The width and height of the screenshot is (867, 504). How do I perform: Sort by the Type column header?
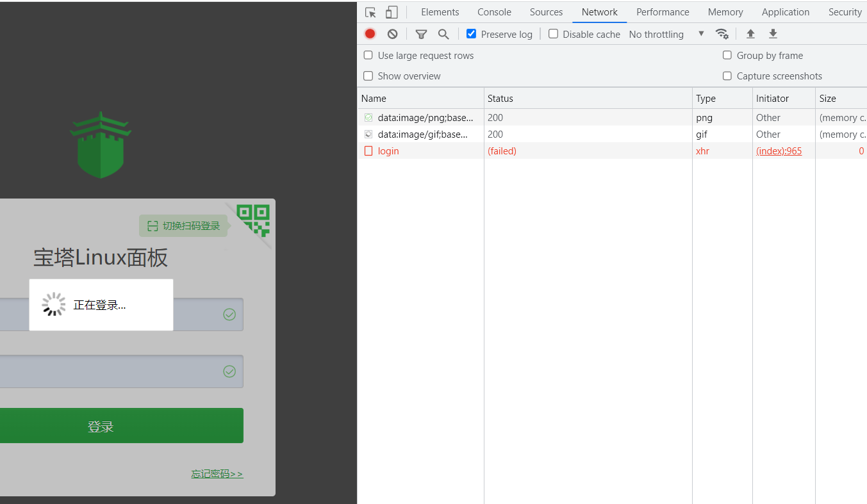(722, 99)
